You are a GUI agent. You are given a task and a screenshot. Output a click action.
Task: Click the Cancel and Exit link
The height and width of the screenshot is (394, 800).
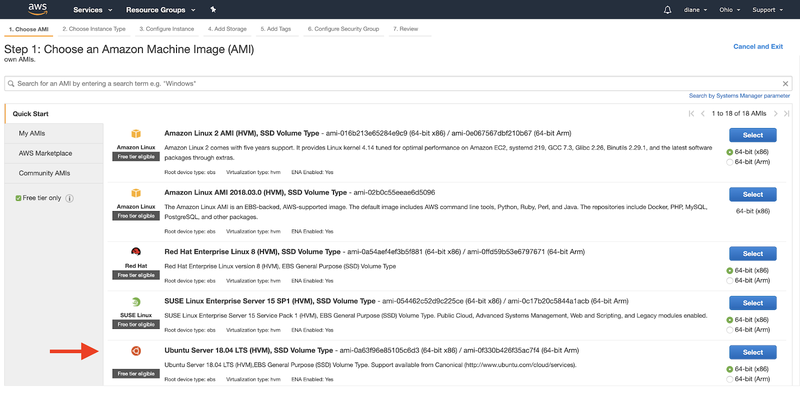click(758, 46)
